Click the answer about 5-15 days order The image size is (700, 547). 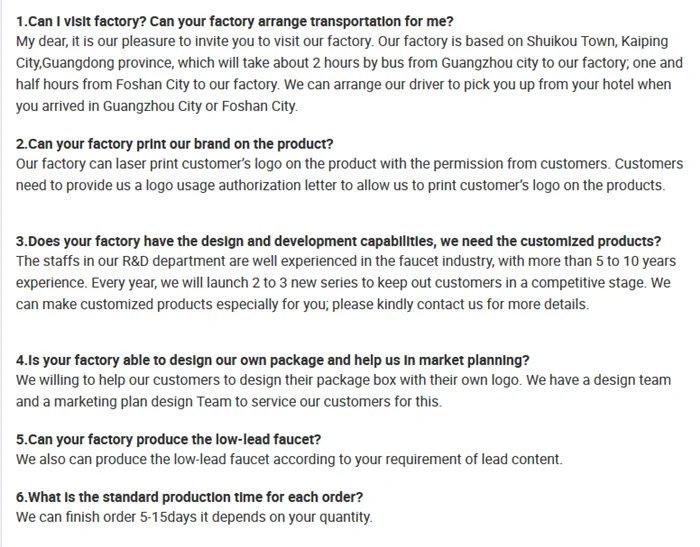point(194,517)
